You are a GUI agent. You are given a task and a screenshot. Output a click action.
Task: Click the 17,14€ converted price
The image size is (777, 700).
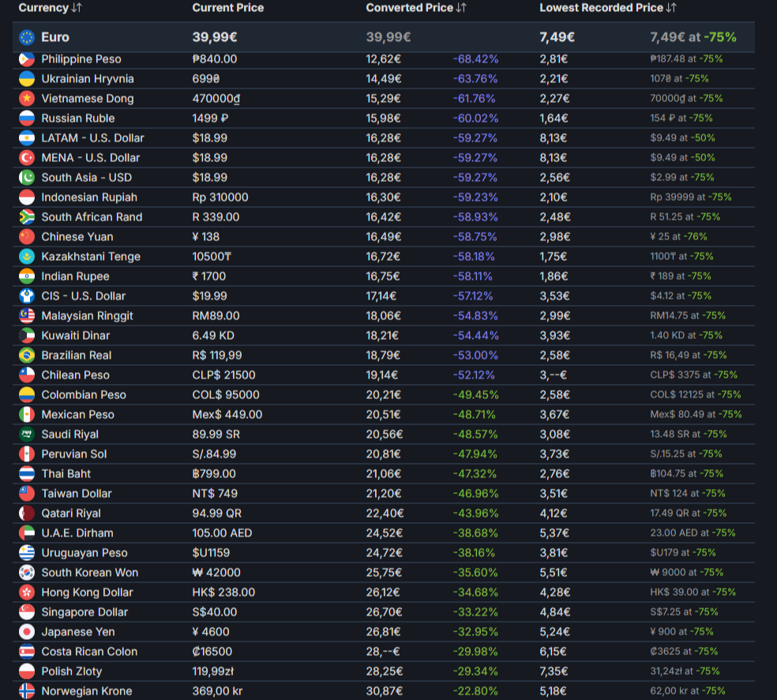coord(381,296)
